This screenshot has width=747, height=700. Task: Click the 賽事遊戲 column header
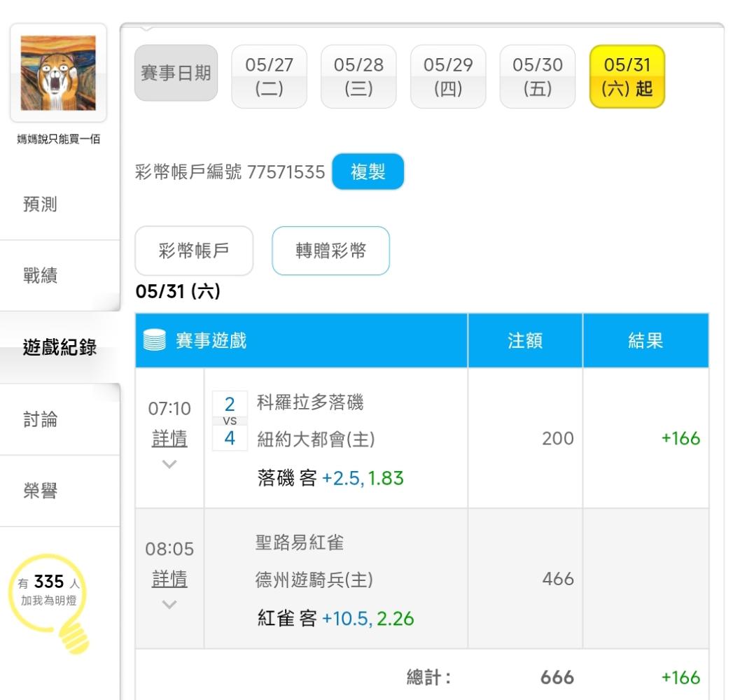pyautogui.click(x=301, y=340)
